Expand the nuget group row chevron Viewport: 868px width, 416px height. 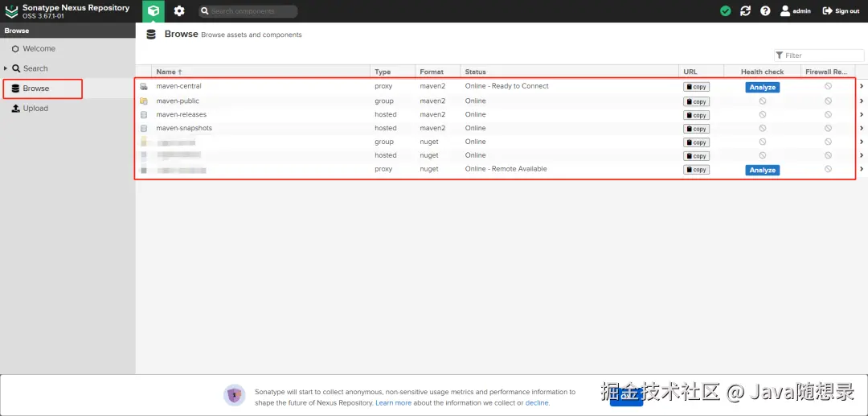click(862, 142)
